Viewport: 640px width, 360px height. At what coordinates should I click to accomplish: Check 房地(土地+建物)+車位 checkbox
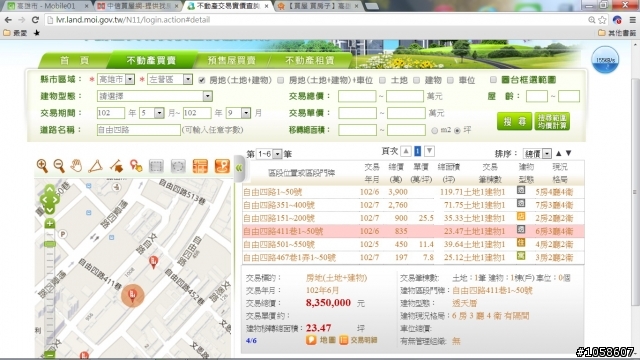[x=281, y=80]
